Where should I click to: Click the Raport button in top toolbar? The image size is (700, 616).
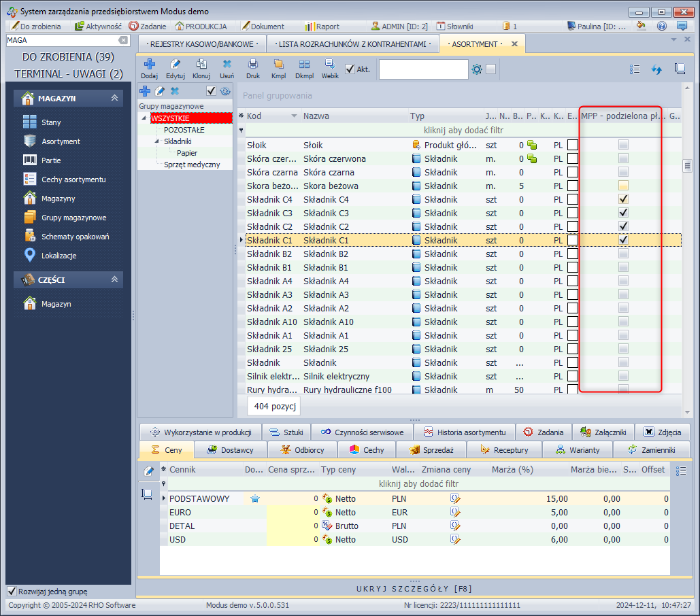(322, 26)
